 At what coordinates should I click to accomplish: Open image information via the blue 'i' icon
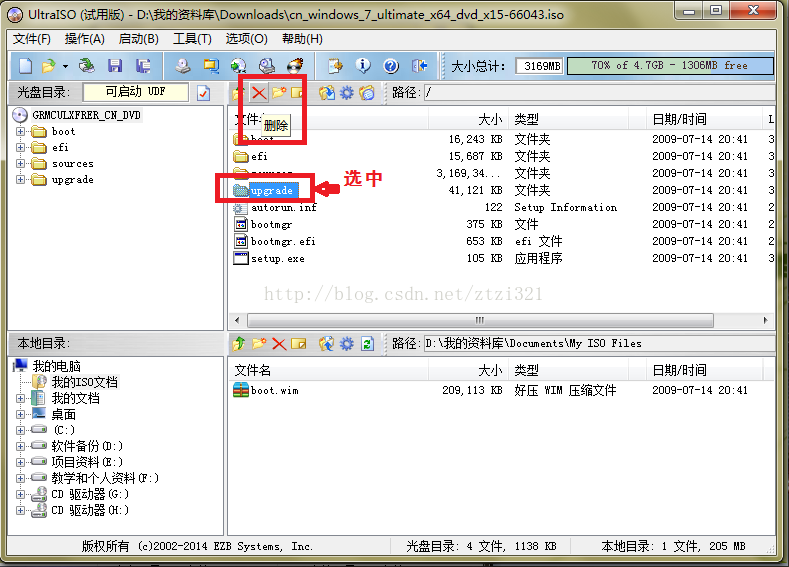click(x=363, y=65)
